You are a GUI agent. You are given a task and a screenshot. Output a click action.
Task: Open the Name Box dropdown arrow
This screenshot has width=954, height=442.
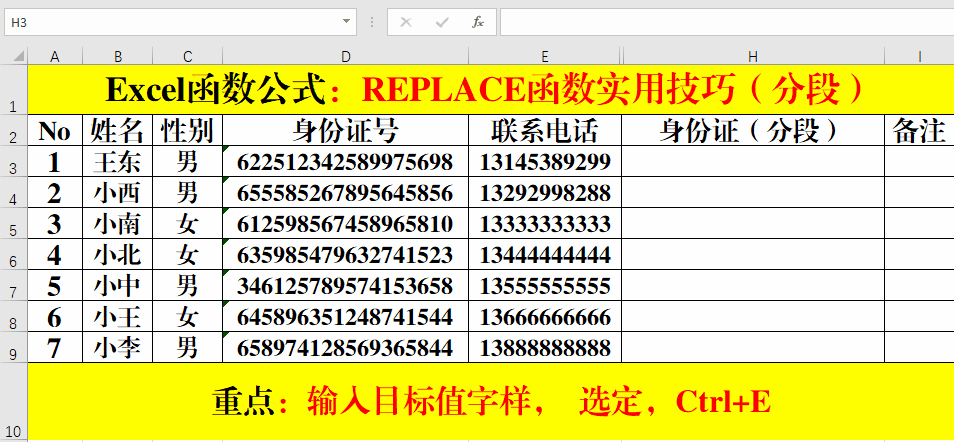coord(346,22)
